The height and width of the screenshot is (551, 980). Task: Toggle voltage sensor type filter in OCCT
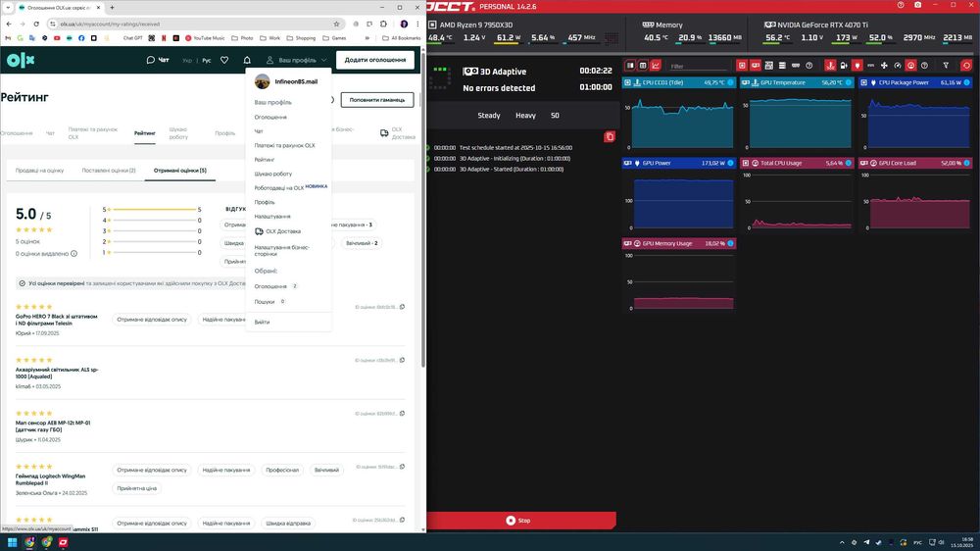pyautogui.click(x=843, y=66)
